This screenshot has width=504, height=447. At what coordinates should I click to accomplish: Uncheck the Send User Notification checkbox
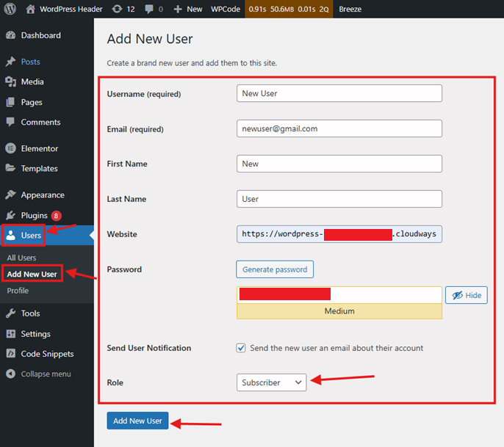click(241, 348)
